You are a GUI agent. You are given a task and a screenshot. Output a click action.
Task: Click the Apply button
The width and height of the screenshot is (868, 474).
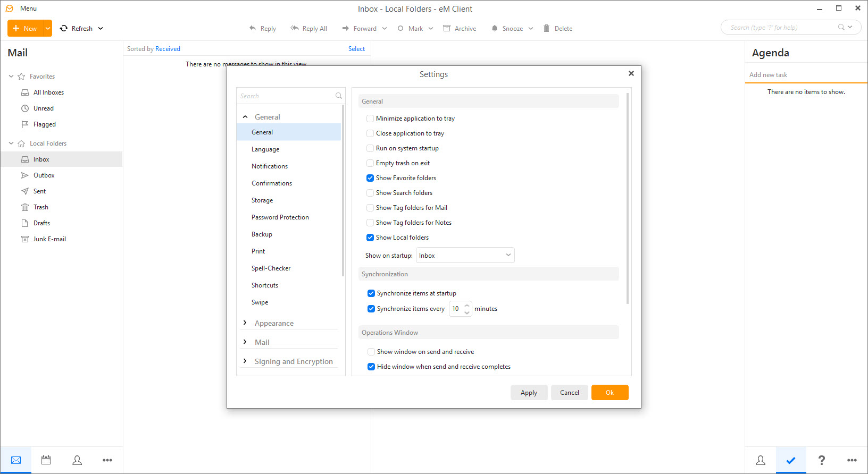pyautogui.click(x=529, y=393)
